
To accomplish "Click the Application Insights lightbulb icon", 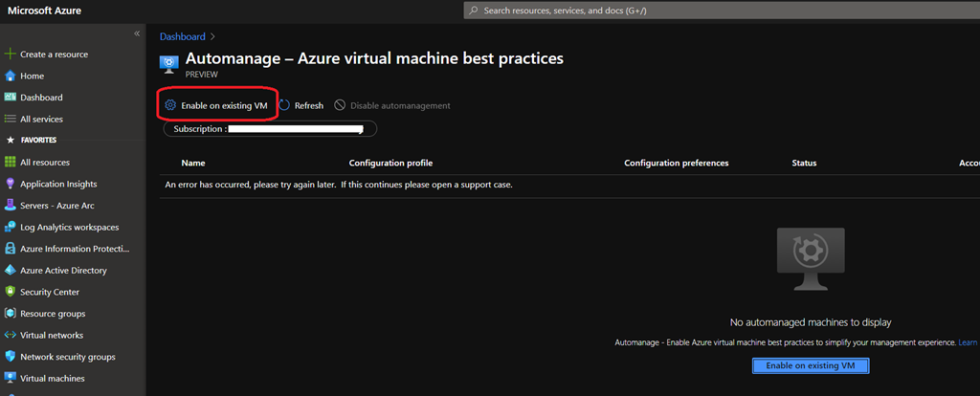I will (11, 185).
